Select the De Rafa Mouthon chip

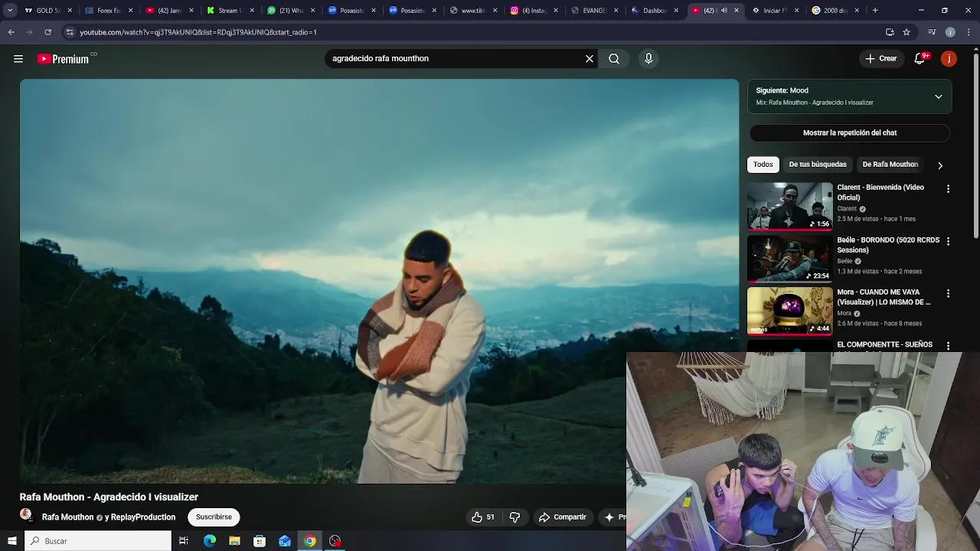tap(890, 165)
